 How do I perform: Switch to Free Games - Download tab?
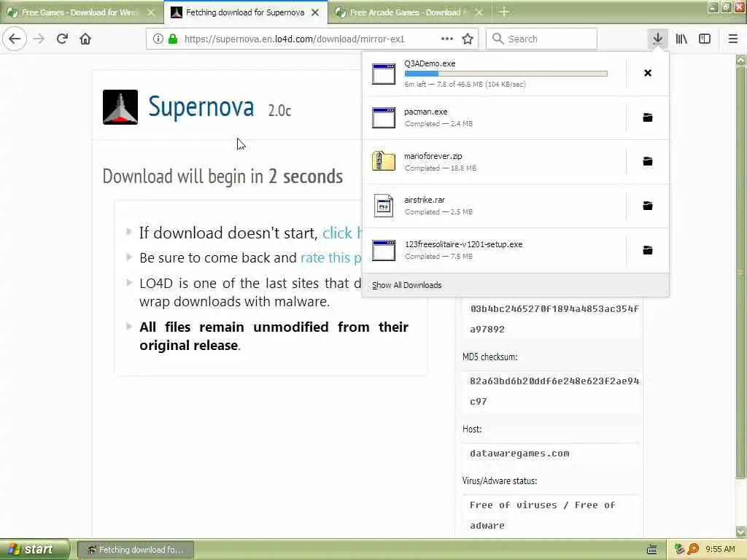pyautogui.click(x=81, y=12)
